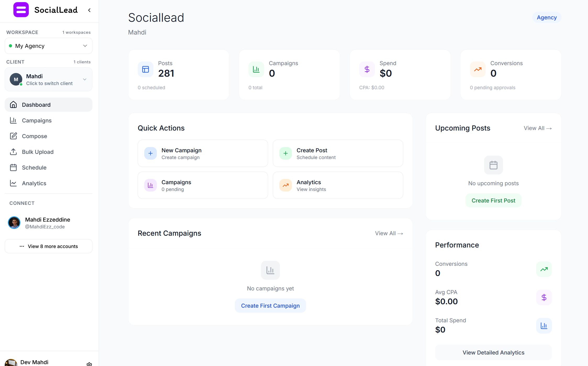Select the Schedule sidebar item
This screenshot has width=588, height=366.
point(34,167)
